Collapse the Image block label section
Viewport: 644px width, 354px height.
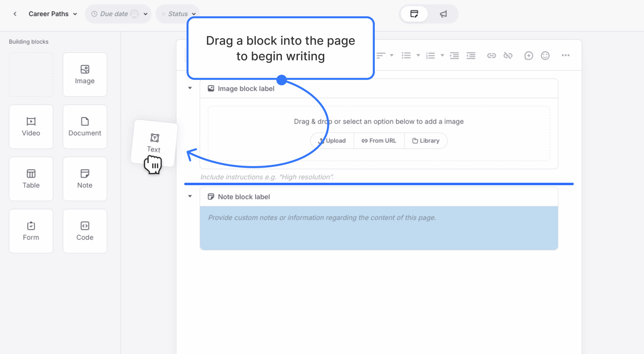click(x=190, y=88)
